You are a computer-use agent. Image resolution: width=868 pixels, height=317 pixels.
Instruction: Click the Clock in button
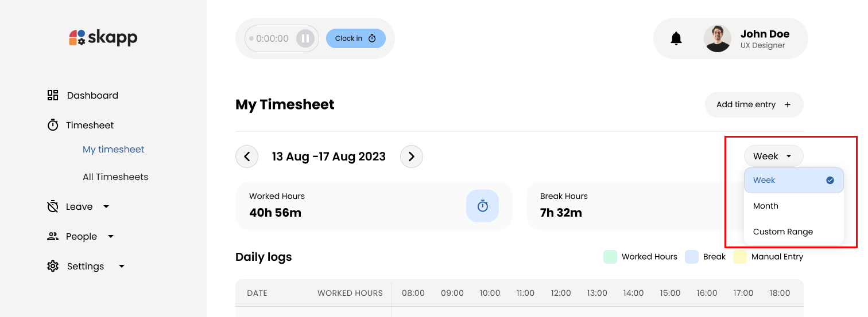pos(356,38)
